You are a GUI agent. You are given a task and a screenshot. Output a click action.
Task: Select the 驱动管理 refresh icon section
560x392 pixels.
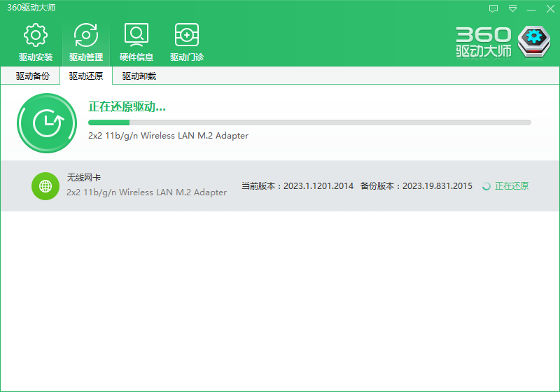point(86,42)
